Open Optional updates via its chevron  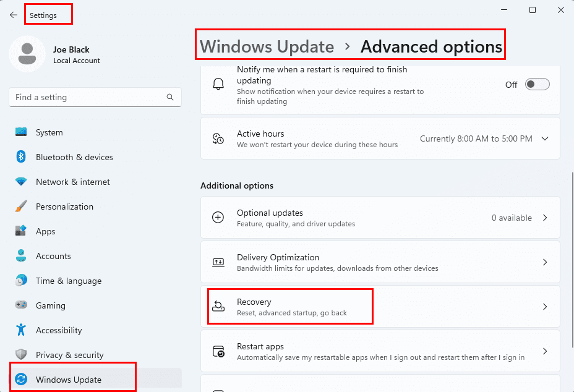pos(545,218)
